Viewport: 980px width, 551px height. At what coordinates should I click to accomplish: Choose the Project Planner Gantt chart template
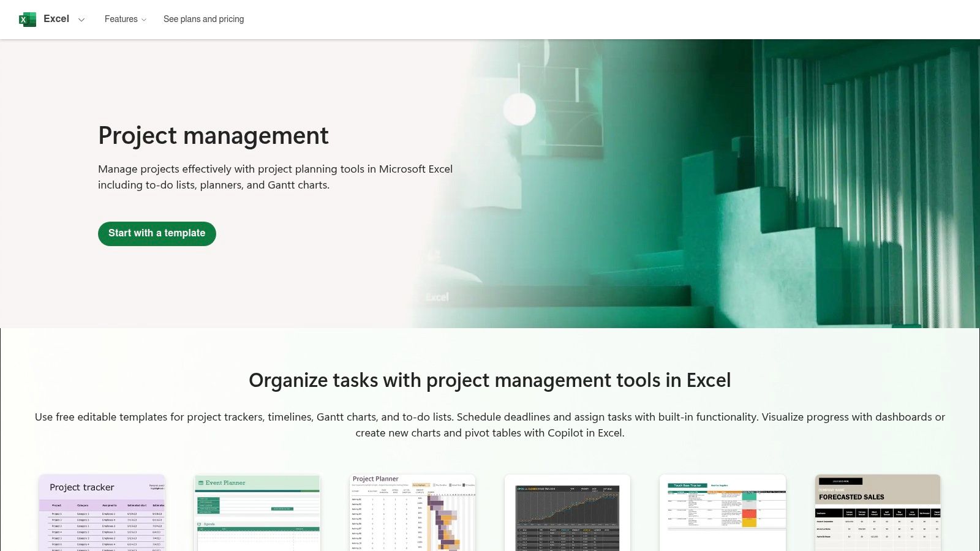[x=412, y=513]
